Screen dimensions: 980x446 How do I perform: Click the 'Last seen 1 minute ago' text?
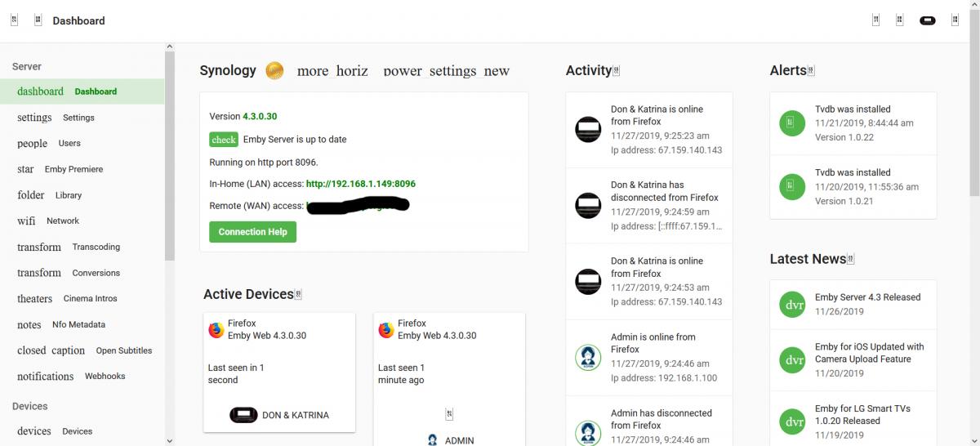point(401,374)
